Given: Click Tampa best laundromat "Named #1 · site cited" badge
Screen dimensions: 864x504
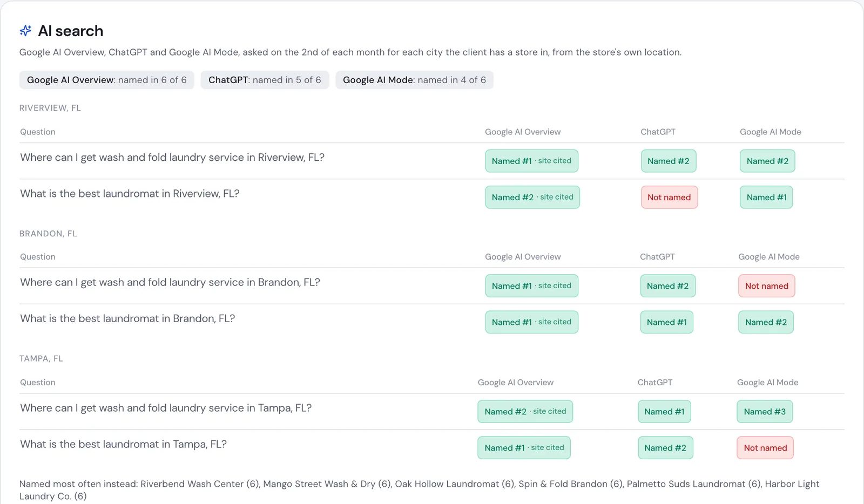Looking at the screenshot, I should 524,447.
